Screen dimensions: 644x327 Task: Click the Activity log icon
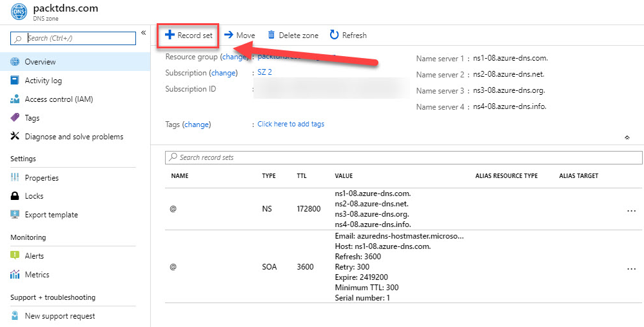[x=15, y=81]
